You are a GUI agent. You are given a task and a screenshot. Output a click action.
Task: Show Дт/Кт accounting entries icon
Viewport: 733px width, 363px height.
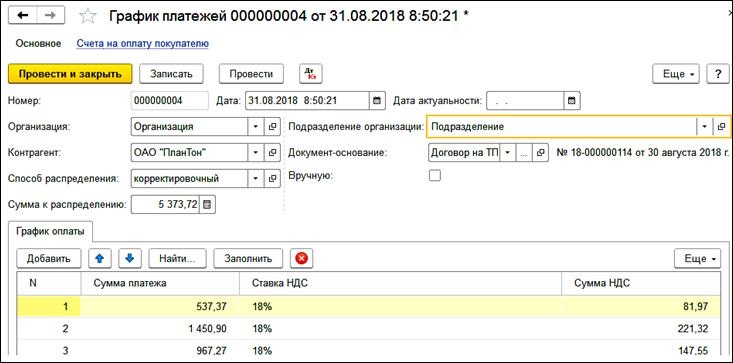[311, 74]
